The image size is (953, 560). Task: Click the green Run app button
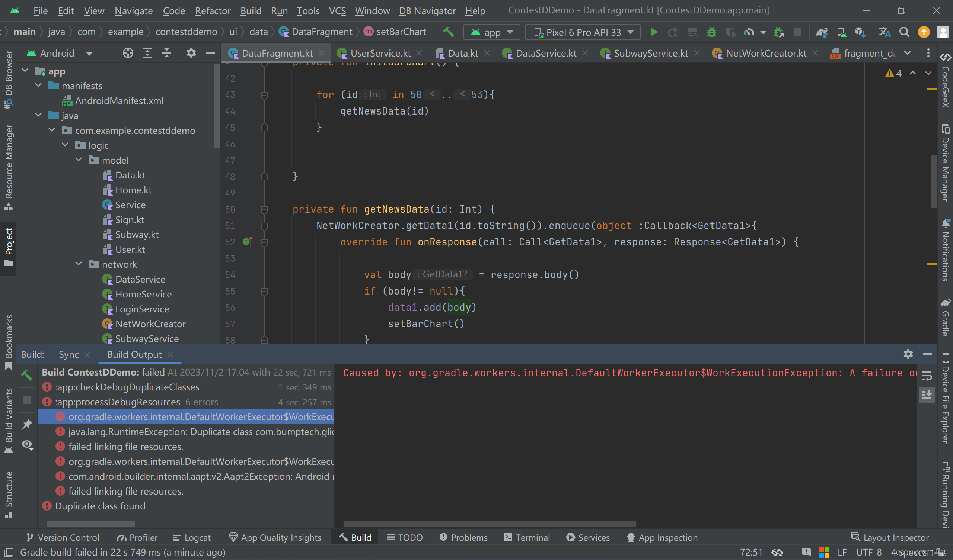coord(653,32)
